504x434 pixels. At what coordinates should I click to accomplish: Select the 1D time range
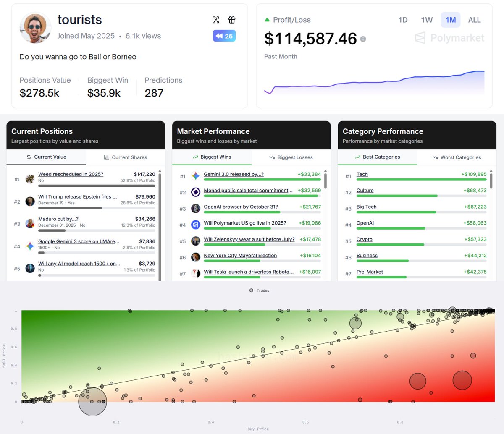coord(403,20)
